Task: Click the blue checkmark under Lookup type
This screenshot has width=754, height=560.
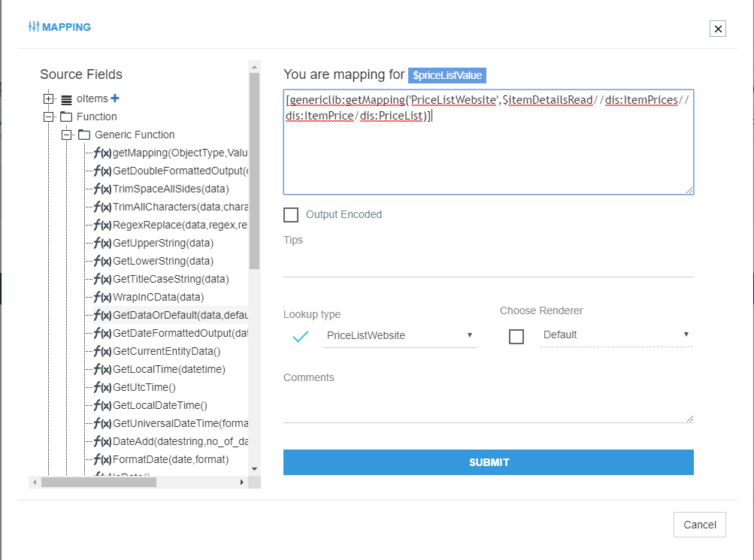Action: pos(300,336)
